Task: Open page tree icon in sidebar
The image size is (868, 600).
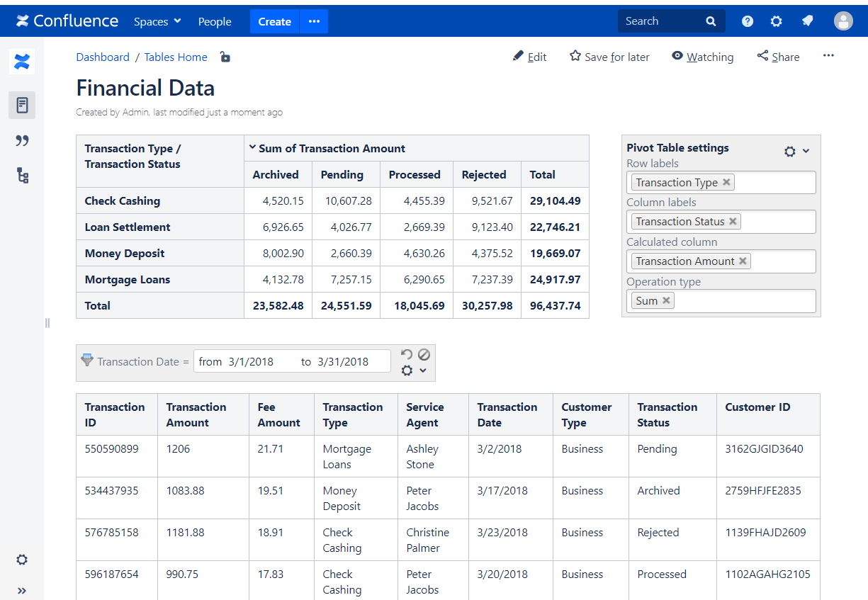Action: click(22, 175)
